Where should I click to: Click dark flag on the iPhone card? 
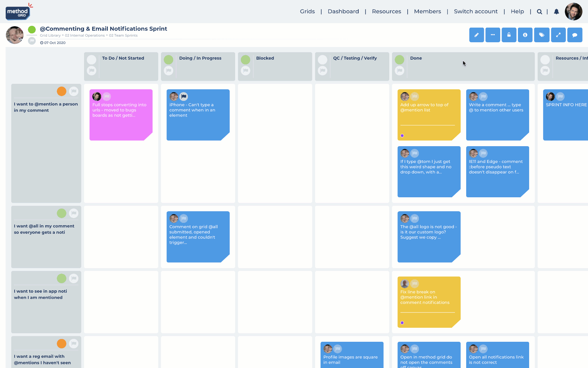pyautogui.click(x=183, y=96)
